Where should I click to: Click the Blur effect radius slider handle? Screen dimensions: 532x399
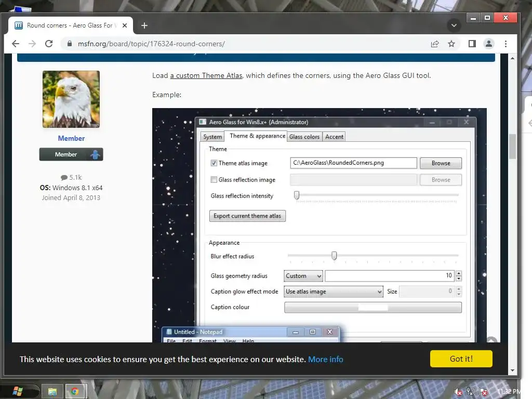[334, 256]
